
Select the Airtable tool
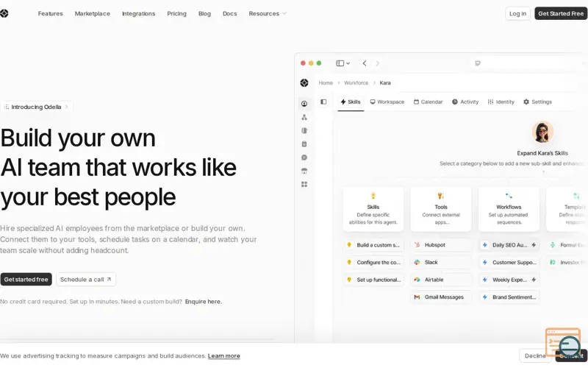tap(441, 280)
